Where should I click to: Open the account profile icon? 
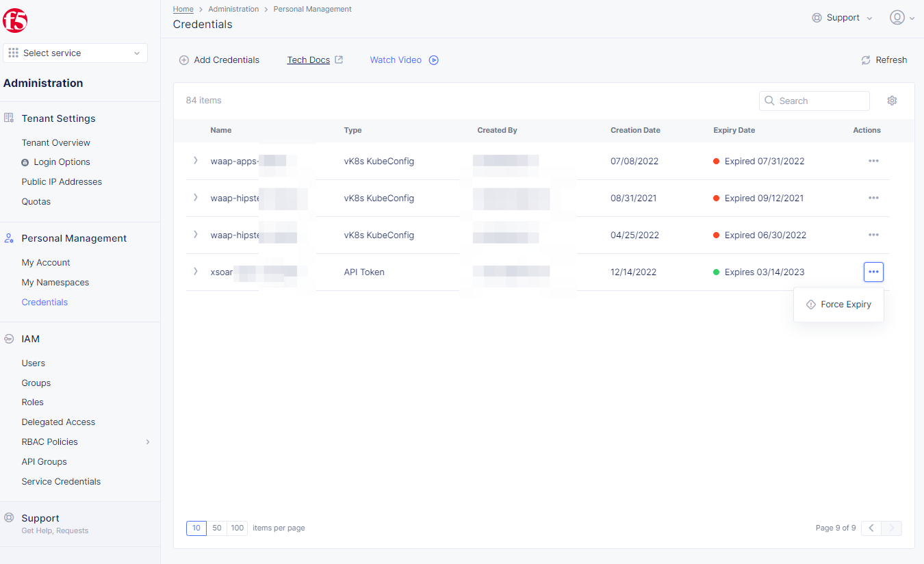pyautogui.click(x=897, y=17)
